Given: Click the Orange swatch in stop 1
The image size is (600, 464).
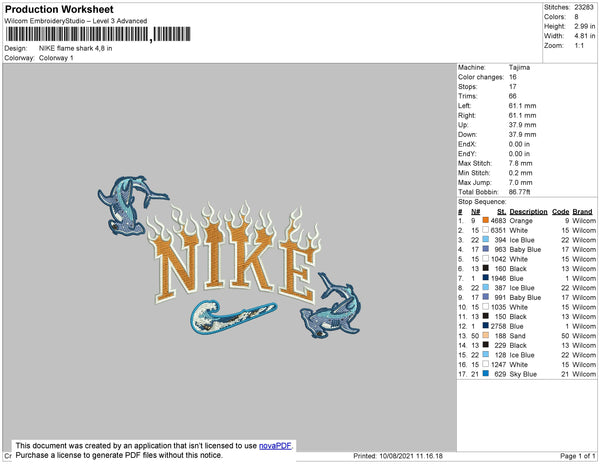Looking at the screenshot, I should point(486,220).
